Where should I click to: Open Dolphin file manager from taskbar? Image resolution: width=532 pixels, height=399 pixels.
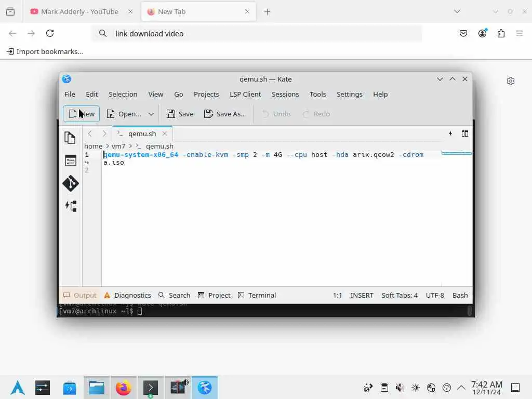tap(96, 388)
